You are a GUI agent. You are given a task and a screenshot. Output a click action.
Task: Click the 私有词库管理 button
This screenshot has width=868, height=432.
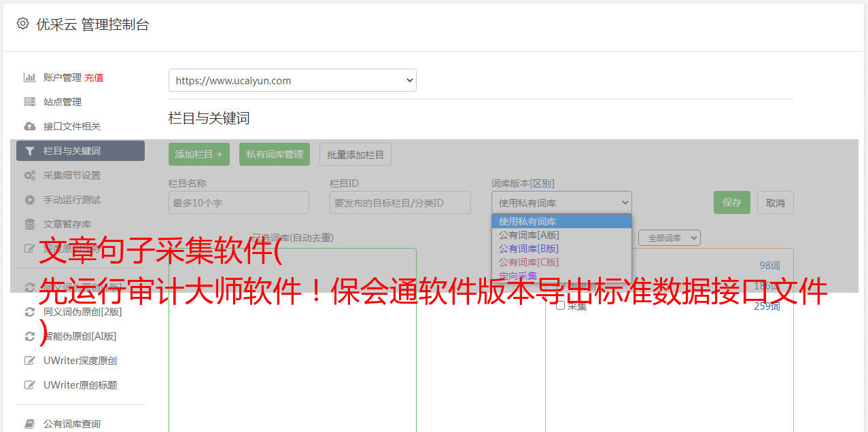[x=275, y=154]
